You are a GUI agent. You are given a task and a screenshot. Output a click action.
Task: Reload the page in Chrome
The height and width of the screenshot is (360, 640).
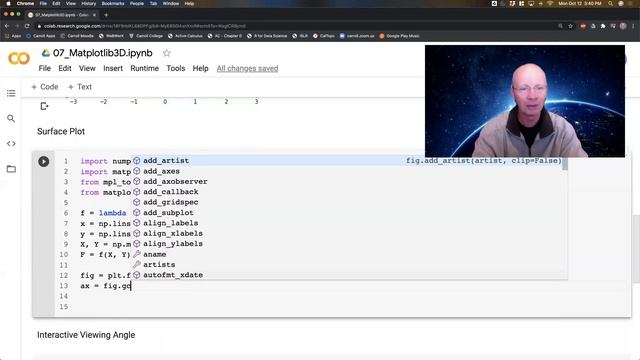point(27,26)
